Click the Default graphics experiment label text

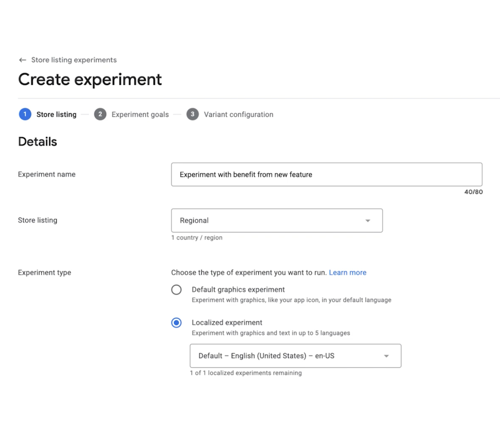[238, 290]
